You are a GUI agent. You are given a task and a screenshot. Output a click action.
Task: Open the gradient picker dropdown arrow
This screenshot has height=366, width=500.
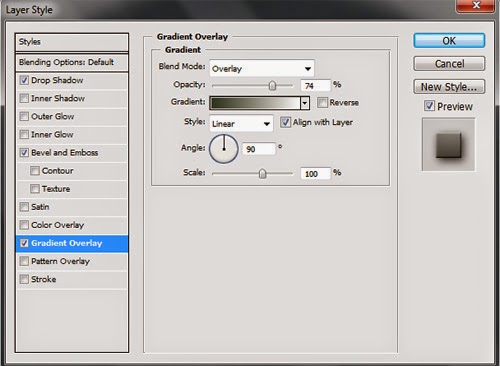point(305,103)
